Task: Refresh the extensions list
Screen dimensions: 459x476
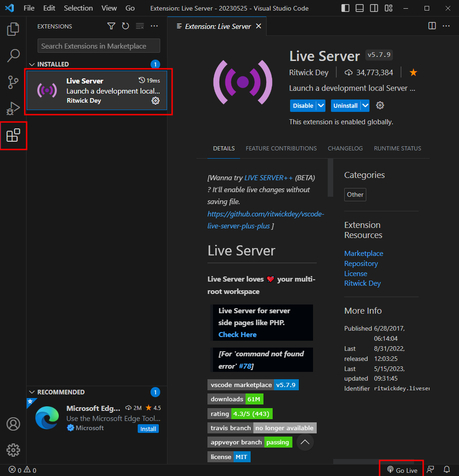Action: (x=125, y=26)
